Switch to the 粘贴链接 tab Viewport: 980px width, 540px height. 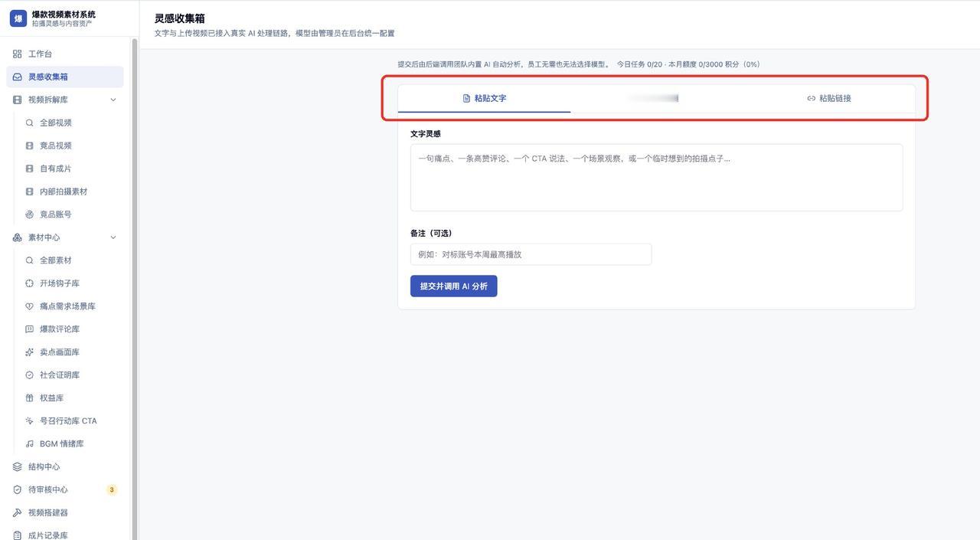click(x=828, y=98)
